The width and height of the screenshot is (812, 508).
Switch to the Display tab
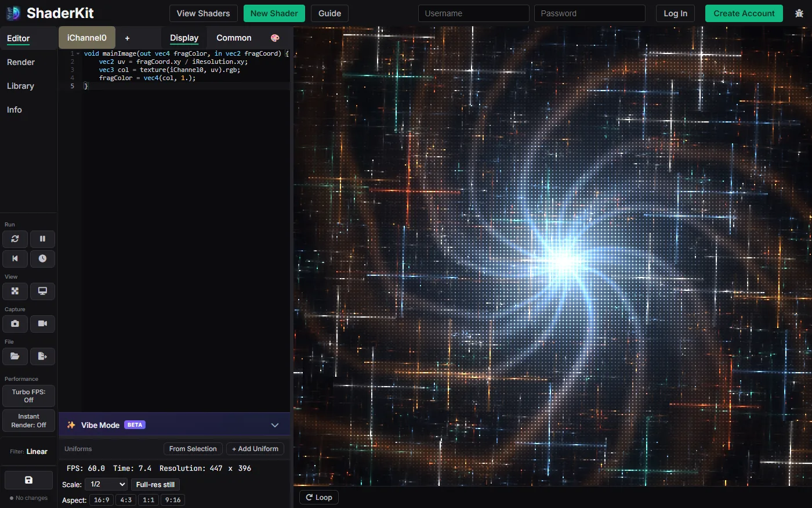click(x=184, y=38)
